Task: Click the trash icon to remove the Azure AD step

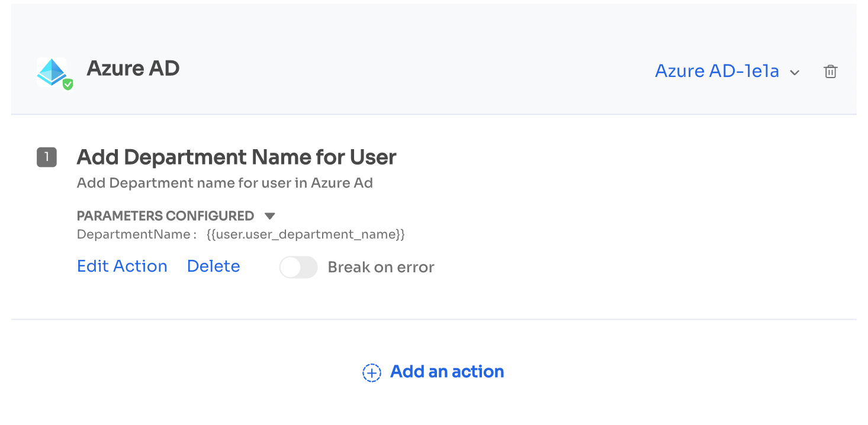Action: [x=830, y=71]
